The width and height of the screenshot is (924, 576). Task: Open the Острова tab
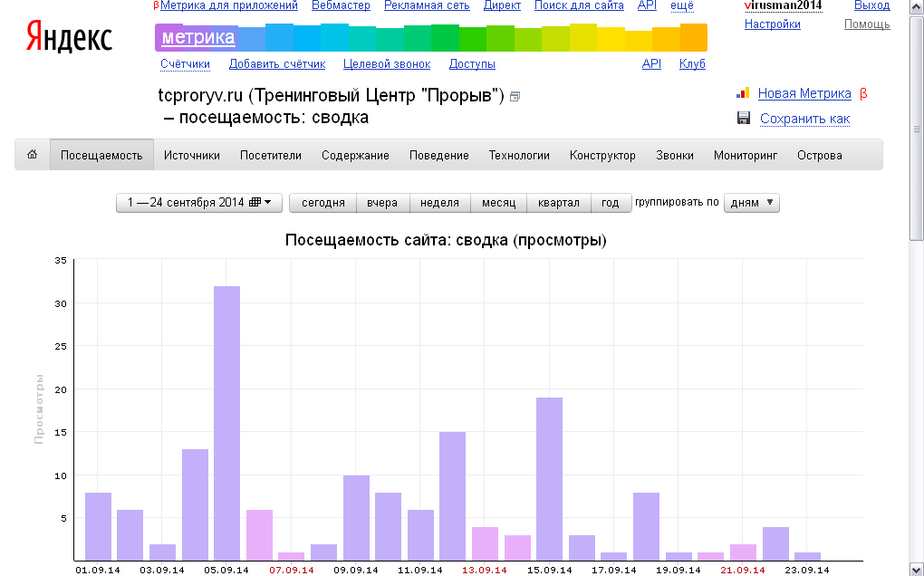[819, 156]
